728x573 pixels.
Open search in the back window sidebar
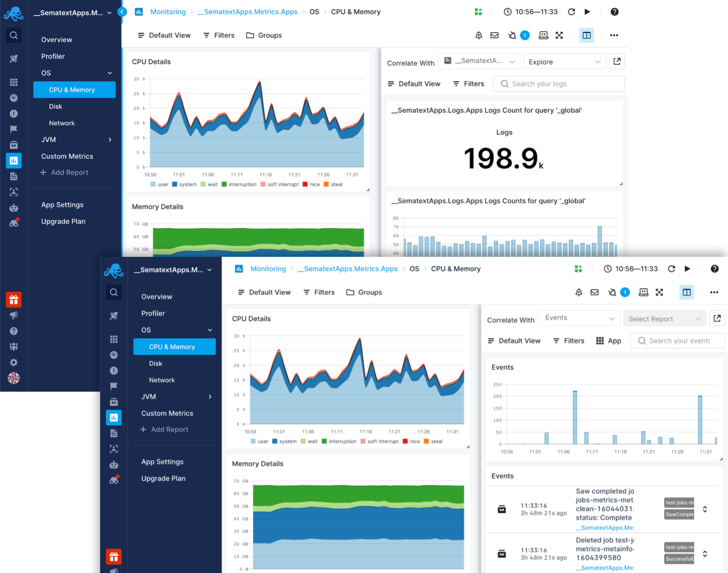click(x=14, y=35)
